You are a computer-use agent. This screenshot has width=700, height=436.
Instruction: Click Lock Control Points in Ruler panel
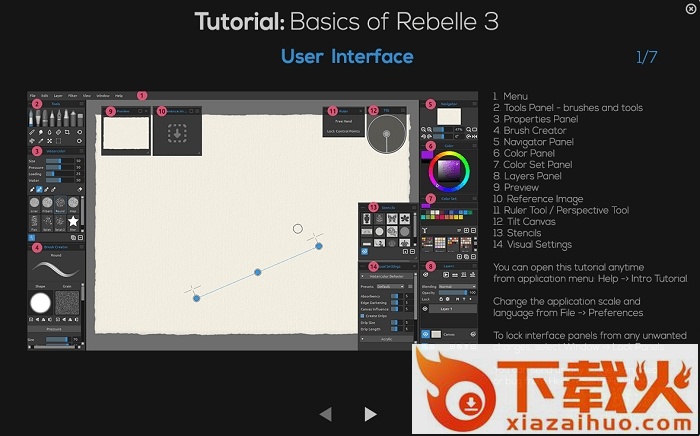[343, 131]
